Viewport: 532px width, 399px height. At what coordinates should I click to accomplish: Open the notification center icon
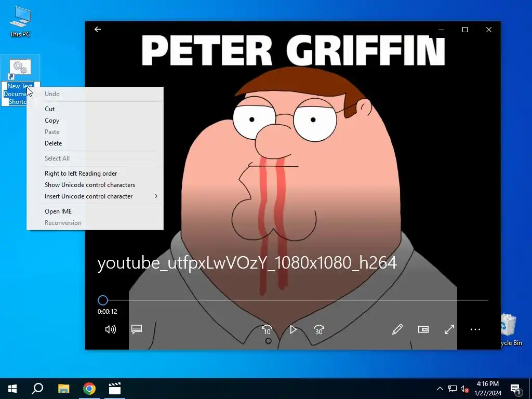(x=516, y=389)
